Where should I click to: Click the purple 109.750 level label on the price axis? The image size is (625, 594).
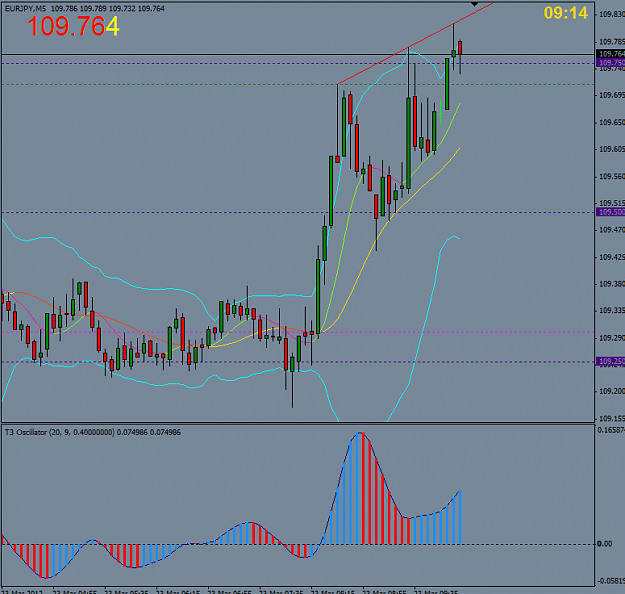[610, 63]
